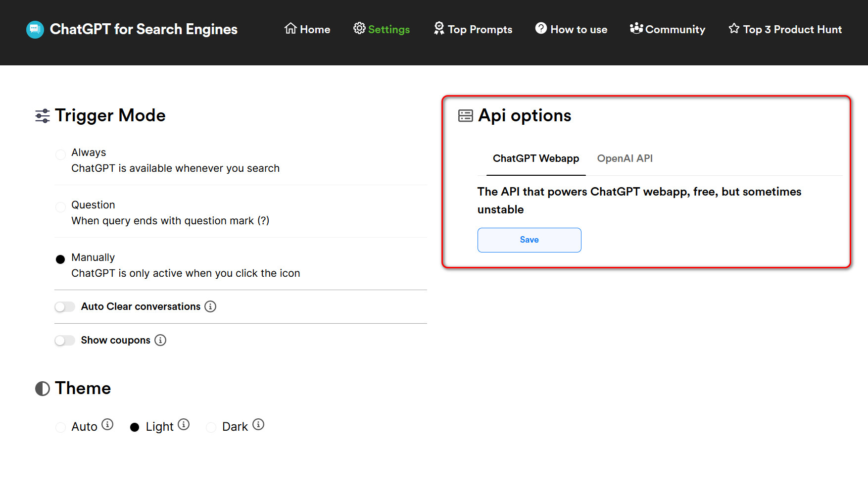Select the Question trigger mode radio
868x503 pixels.
[60, 207]
